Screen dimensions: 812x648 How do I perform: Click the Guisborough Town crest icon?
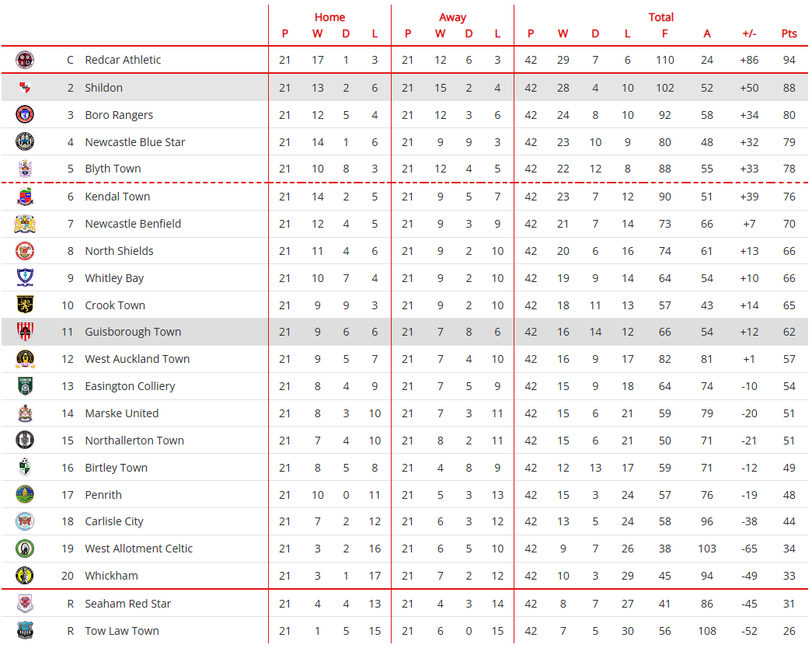pos(25,332)
